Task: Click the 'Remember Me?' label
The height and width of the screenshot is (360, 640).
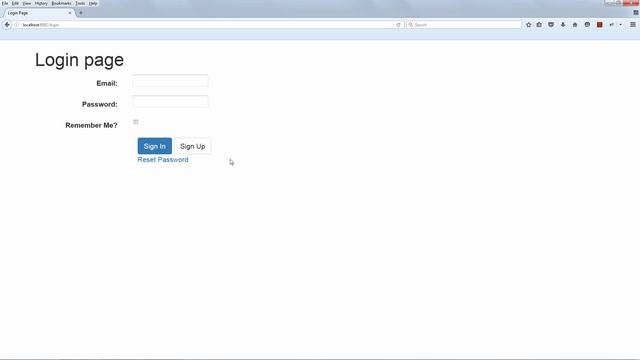Action: [x=91, y=125]
